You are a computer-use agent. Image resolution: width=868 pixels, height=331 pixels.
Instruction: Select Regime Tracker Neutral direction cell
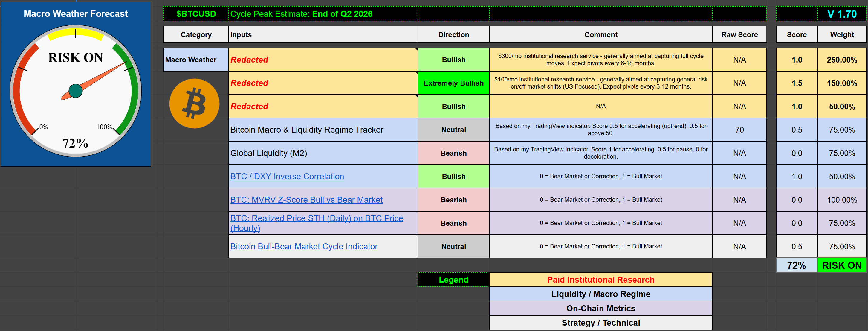(x=453, y=130)
